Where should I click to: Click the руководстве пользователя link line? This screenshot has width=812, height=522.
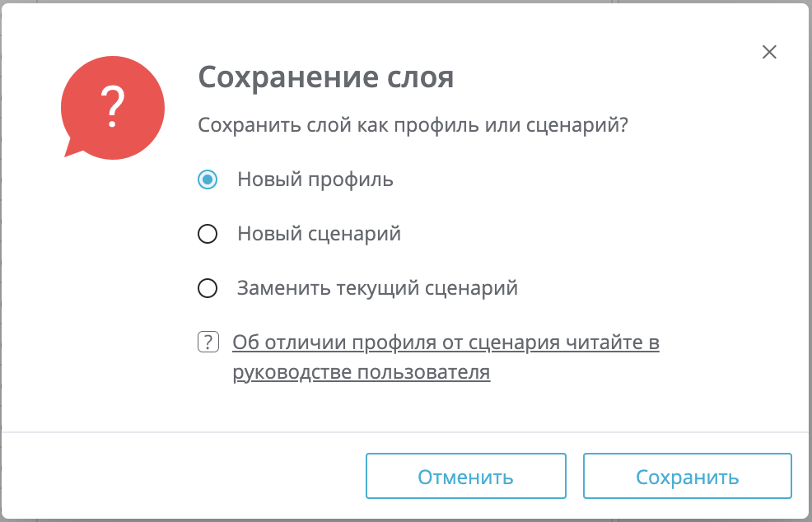[362, 372]
